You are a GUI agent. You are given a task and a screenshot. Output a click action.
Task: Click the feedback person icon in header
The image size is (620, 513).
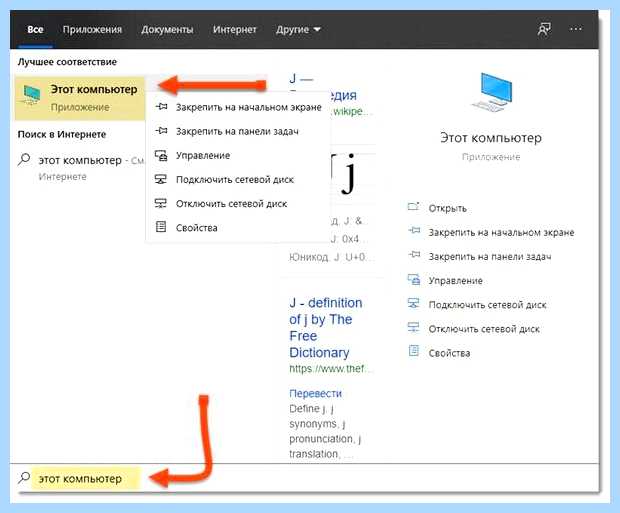pos(544,29)
